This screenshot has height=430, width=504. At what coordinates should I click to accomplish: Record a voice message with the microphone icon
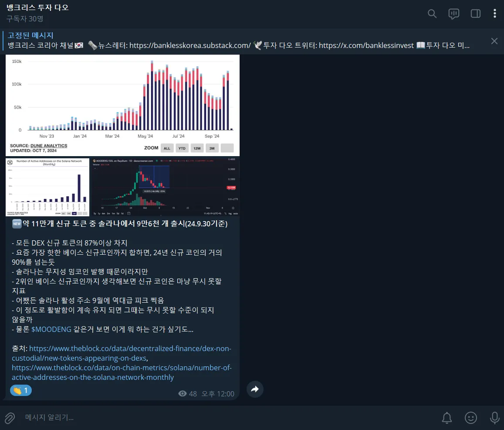494,418
